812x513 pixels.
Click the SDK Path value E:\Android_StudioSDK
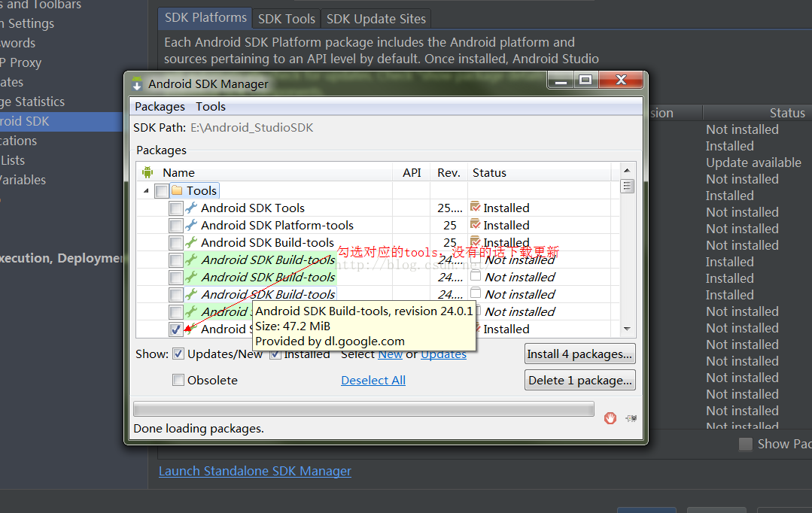[251, 128]
